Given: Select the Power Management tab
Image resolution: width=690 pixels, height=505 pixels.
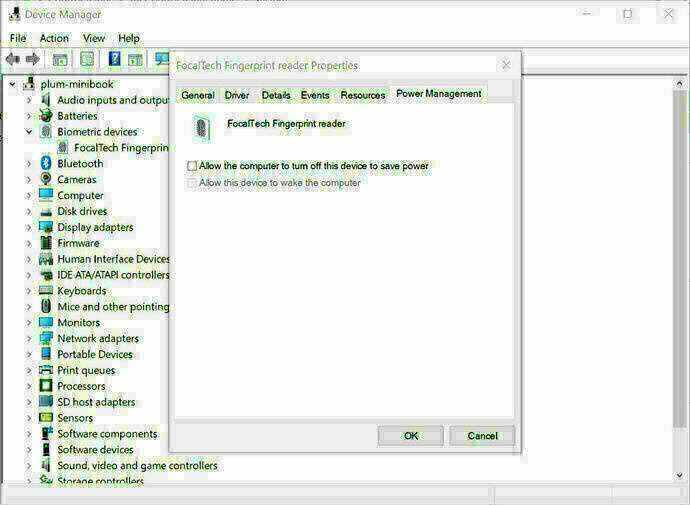Looking at the screenshot, I should click(x=439, y=93).
